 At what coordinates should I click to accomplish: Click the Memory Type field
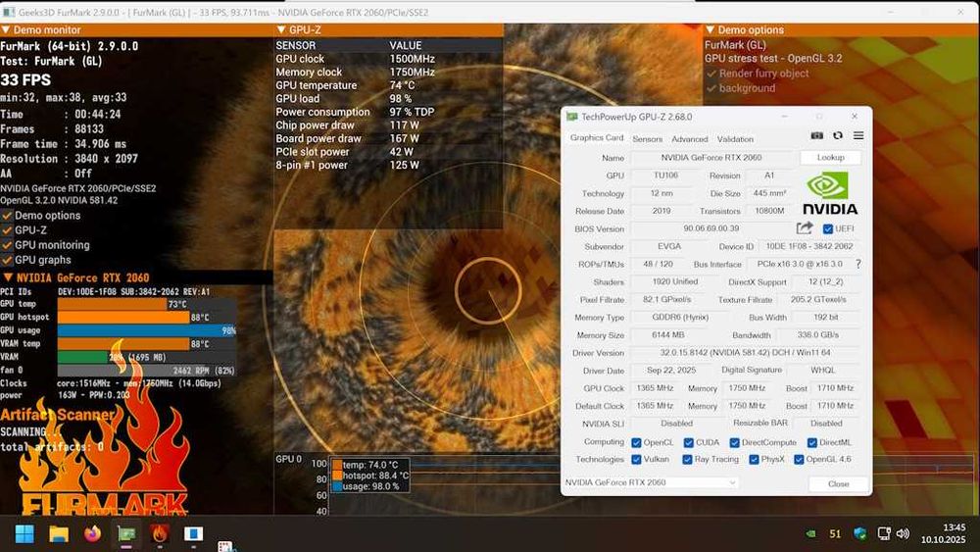click(680, 318)
